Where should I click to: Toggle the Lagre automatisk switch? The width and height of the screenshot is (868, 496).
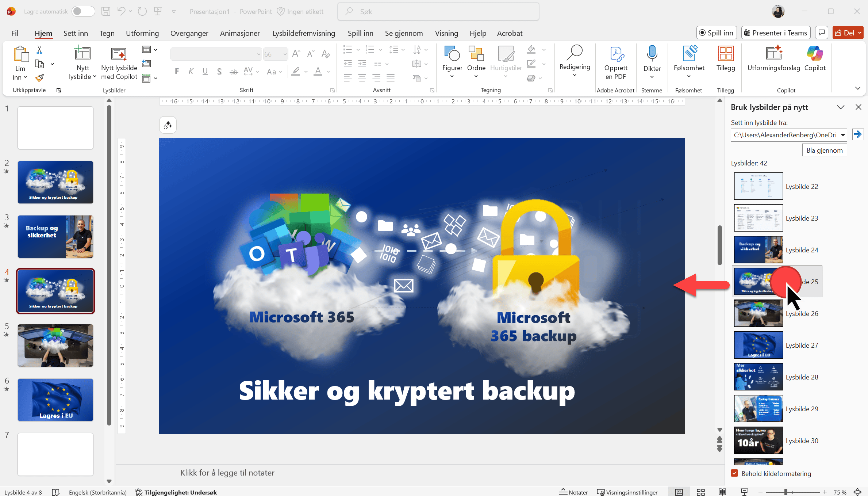(x=83, y=11)
